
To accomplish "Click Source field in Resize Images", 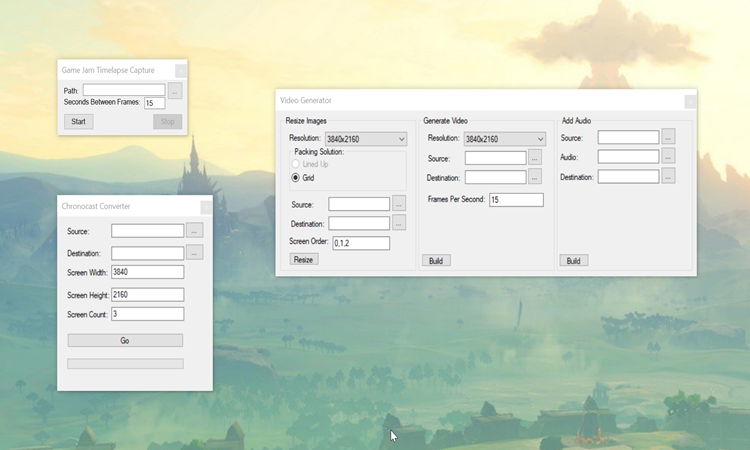I will [x=359, y=204].
